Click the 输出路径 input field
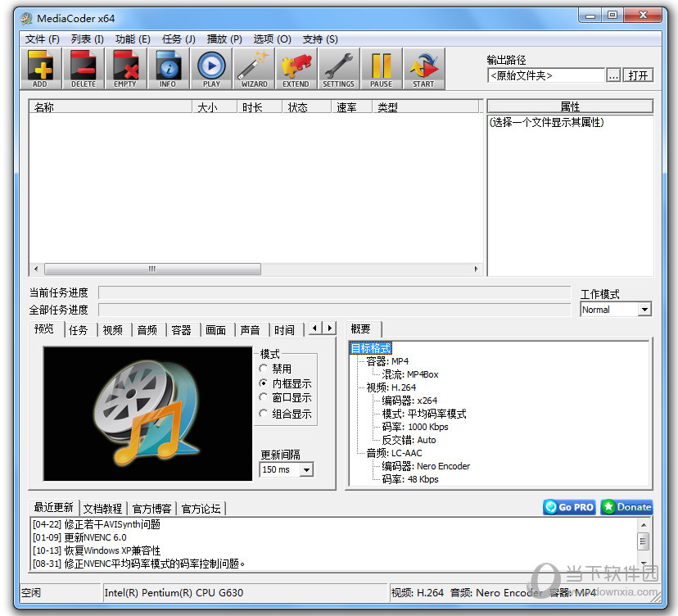Viewport: 678px width, 616px height. tap(545, 75)
